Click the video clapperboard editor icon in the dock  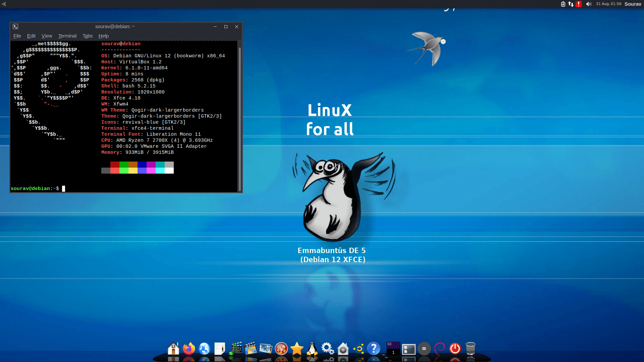[x=251, y=349]
